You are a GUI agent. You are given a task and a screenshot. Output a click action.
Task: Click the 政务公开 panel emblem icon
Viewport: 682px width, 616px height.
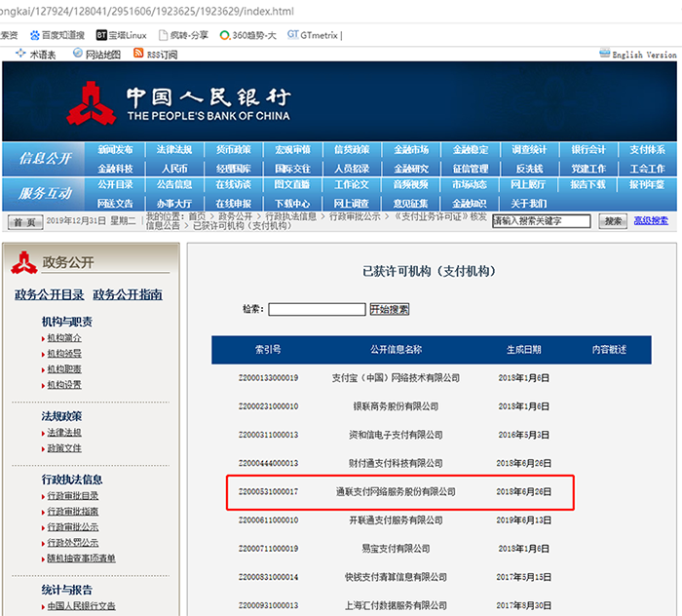(x=24, y=262)
